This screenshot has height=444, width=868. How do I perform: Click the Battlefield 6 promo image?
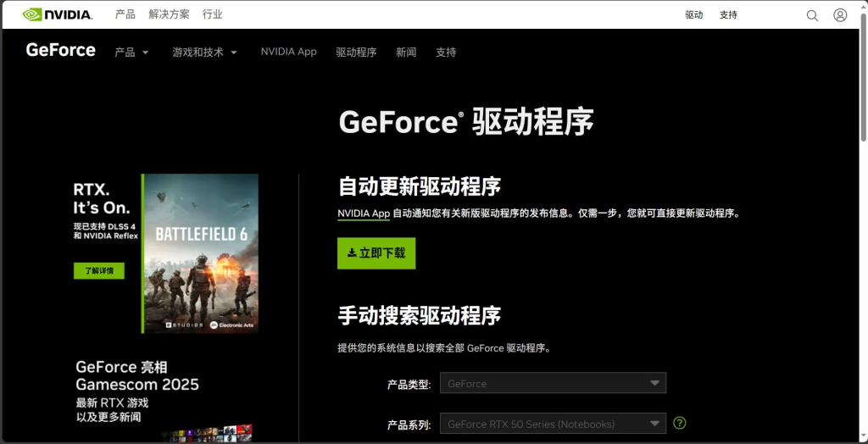point(201,253)
